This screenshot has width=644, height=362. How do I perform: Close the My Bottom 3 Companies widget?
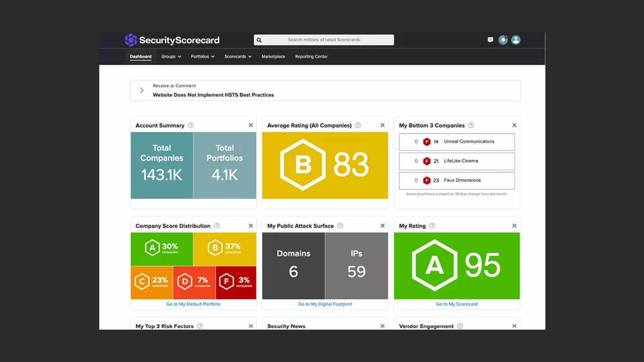[514, 125]
